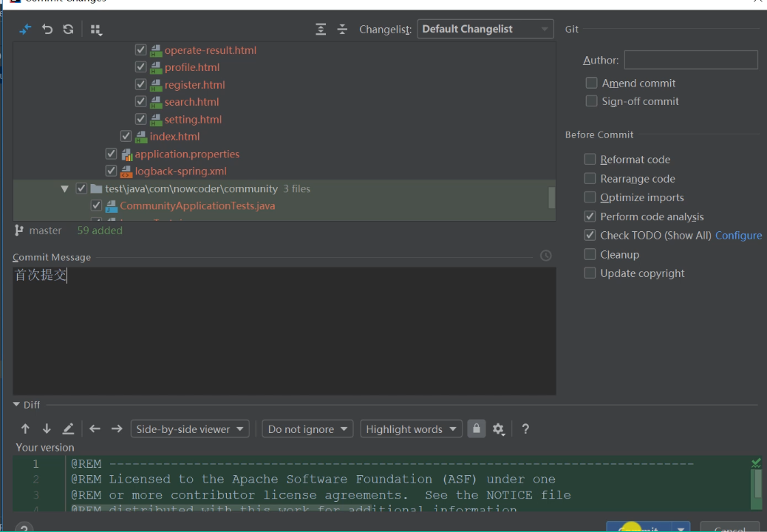767x532 pixels.
Task: Click the Expand All icon
Action: 321,30
